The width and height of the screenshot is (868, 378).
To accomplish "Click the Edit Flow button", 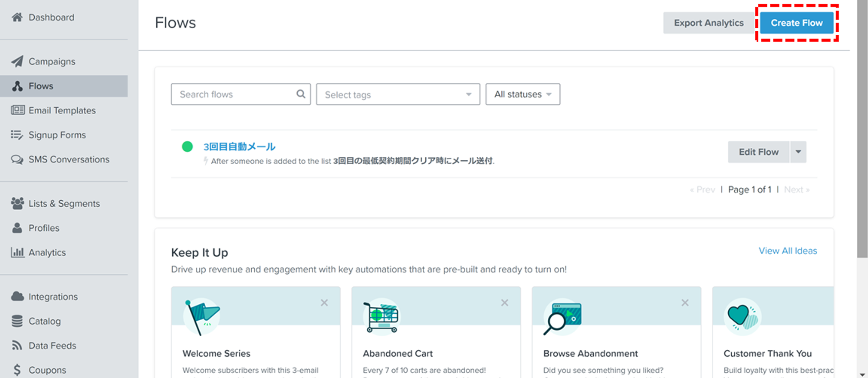I will click(x=759, y=152).
